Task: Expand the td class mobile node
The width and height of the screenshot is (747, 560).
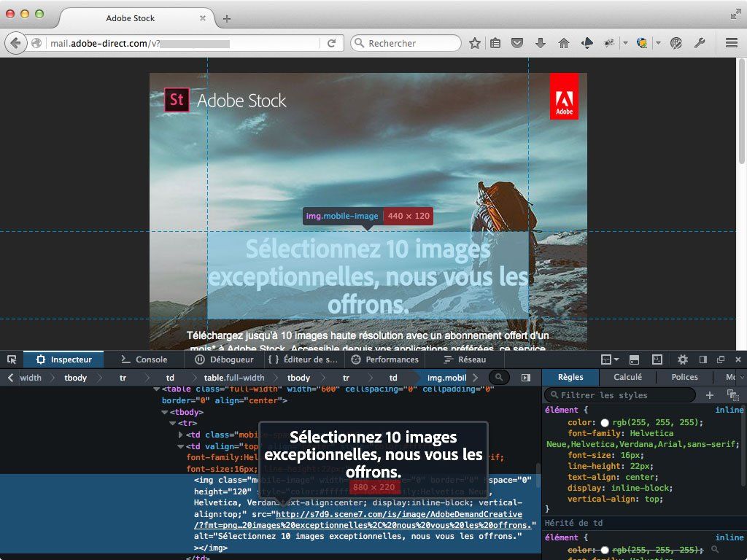Action: 181,435
